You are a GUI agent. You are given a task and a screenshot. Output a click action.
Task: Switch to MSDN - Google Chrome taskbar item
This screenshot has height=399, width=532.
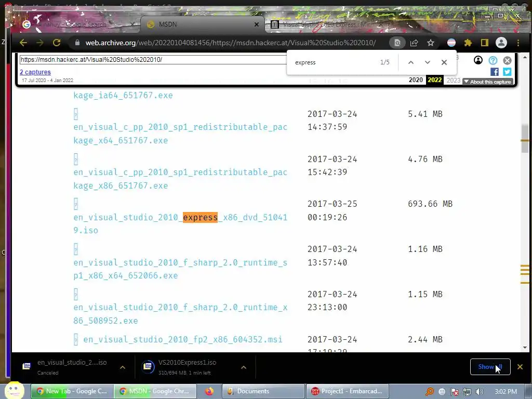coord(155,391)
